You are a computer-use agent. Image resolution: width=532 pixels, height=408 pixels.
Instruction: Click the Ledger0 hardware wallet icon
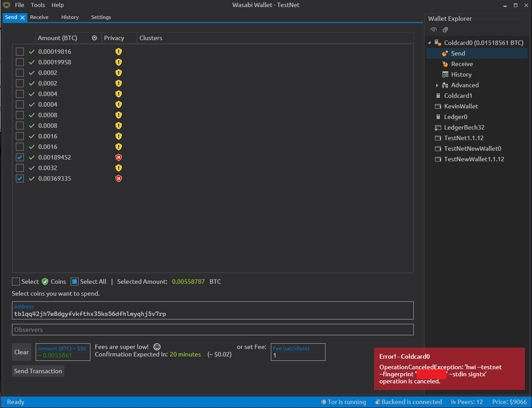click(x=438, y=117)
